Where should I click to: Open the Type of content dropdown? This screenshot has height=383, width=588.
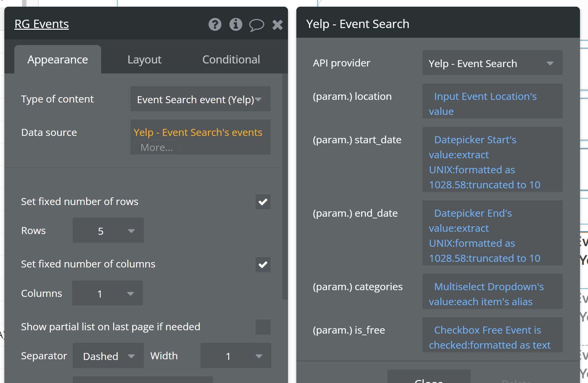200,99
